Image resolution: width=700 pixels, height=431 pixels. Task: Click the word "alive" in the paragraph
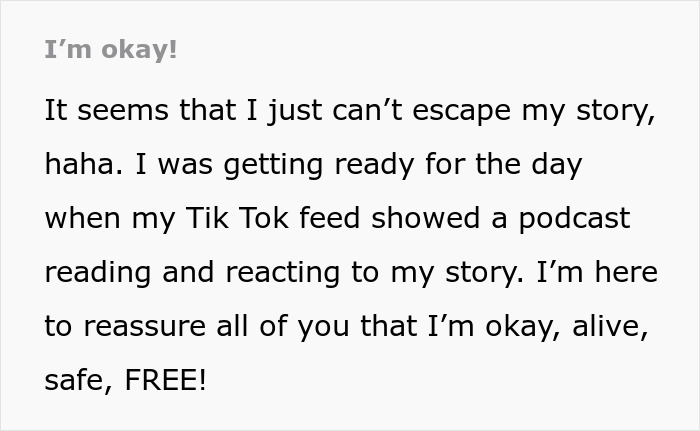click(617, 326)
